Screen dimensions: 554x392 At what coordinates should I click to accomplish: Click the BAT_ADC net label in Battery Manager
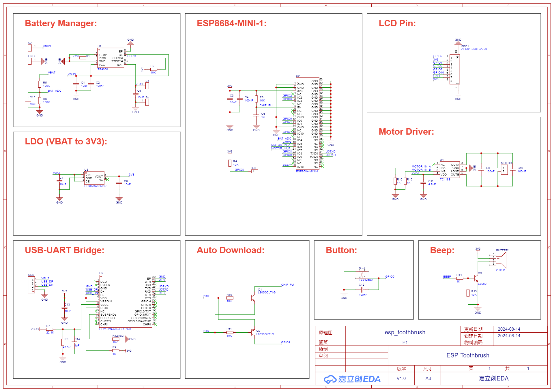pyautogui.click(x=55, y=91)
